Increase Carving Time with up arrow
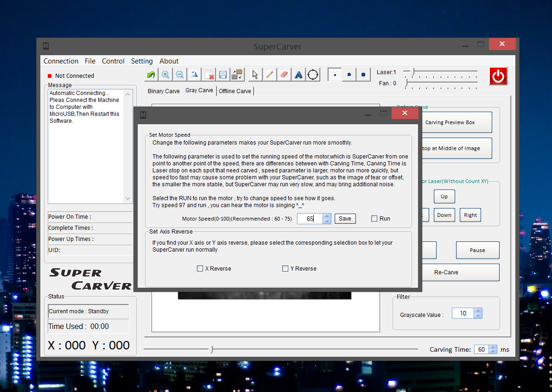Screen dimensions: 552x392 [x=493, y=348]
